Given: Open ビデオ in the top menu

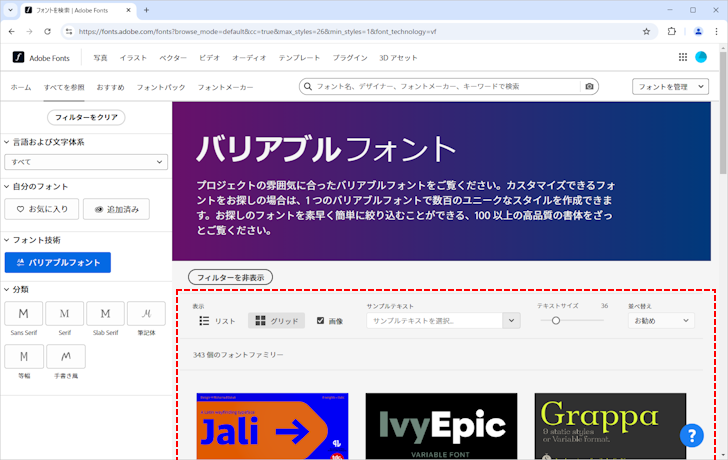Looking at the screenshot, I should click(x=209, y=58).
